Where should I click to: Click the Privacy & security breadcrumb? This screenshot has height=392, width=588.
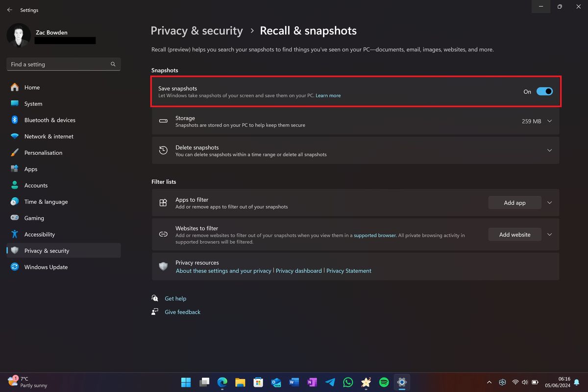pos(197,31)
